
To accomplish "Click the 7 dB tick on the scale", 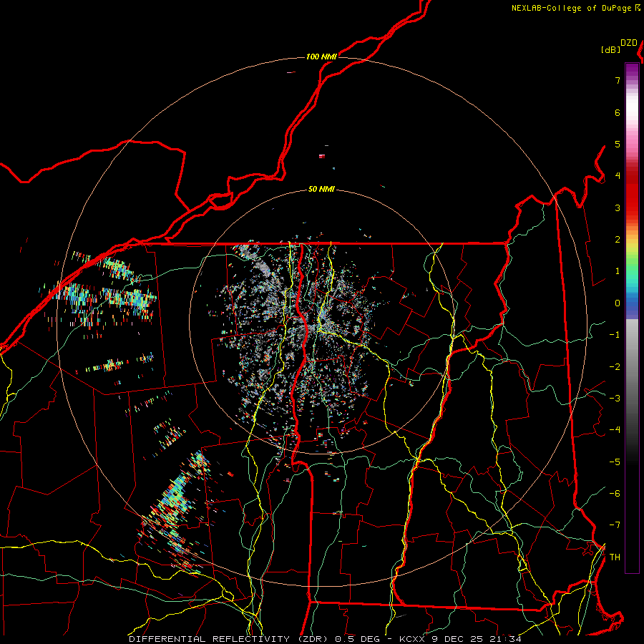I will click(x=618, y=80).
